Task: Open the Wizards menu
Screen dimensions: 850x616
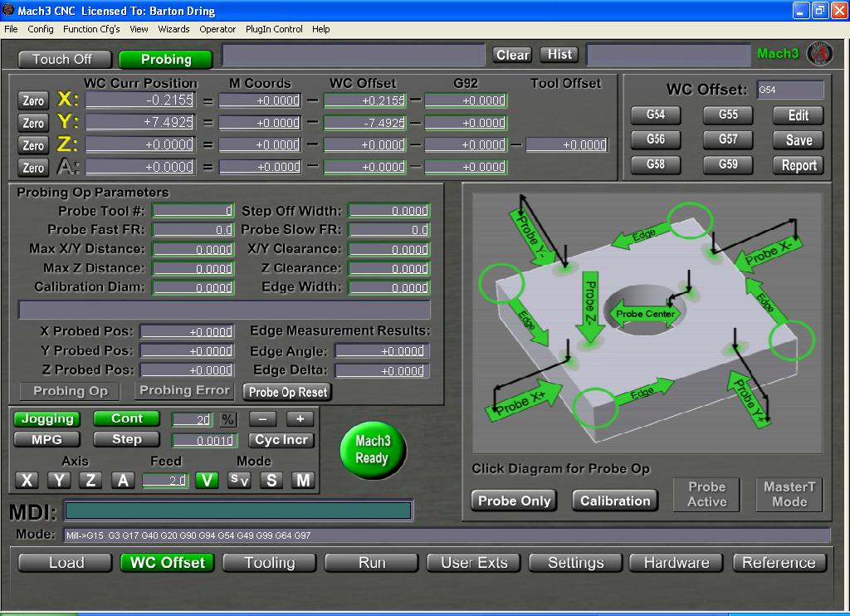Action: tap(173, 29)
